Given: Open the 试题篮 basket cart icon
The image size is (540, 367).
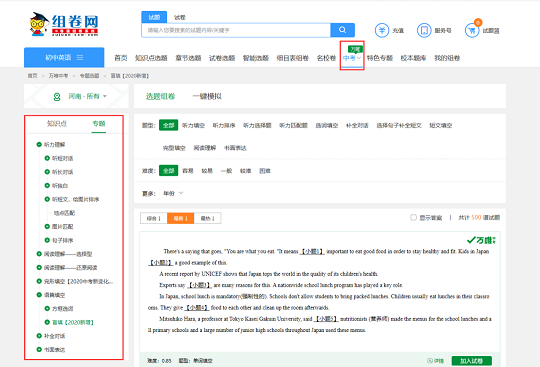Looking at the screenshot, I should 472,30.
